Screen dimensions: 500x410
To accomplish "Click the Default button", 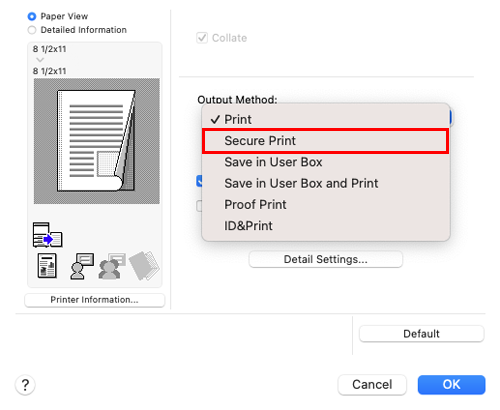I will click(421, 334).
